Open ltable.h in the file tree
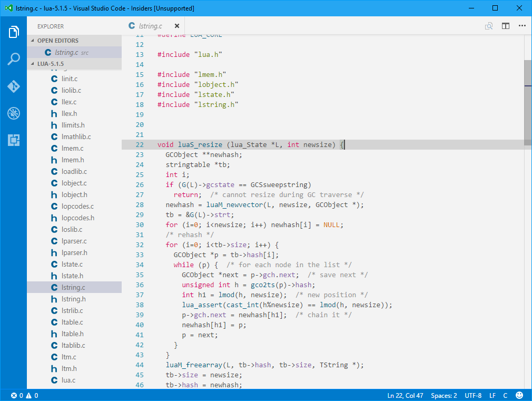 tap(74, 334)
